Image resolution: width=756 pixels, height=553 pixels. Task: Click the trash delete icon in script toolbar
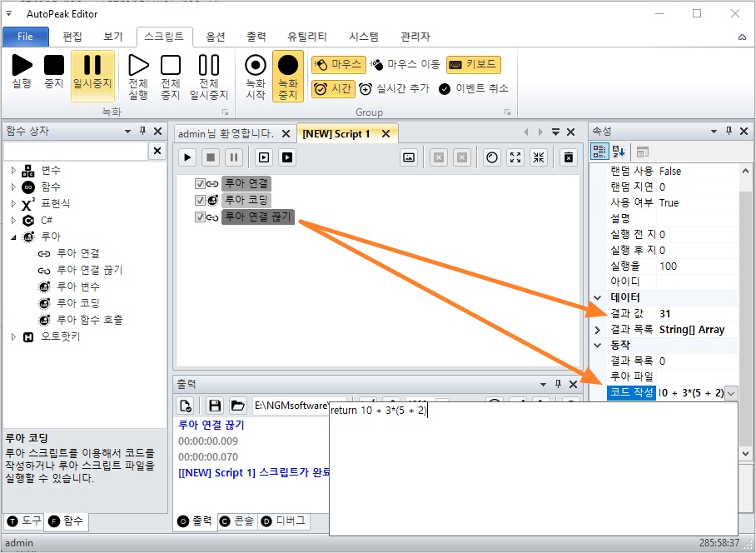569,157
